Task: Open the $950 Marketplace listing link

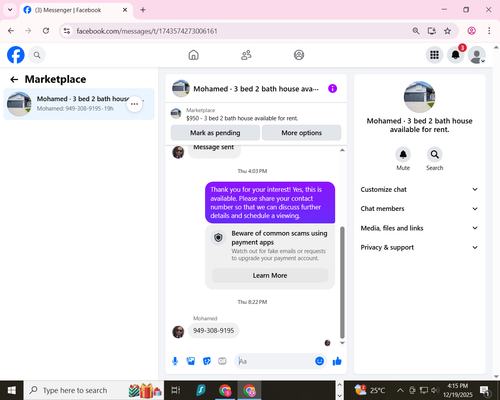Action: pos(242,118)
